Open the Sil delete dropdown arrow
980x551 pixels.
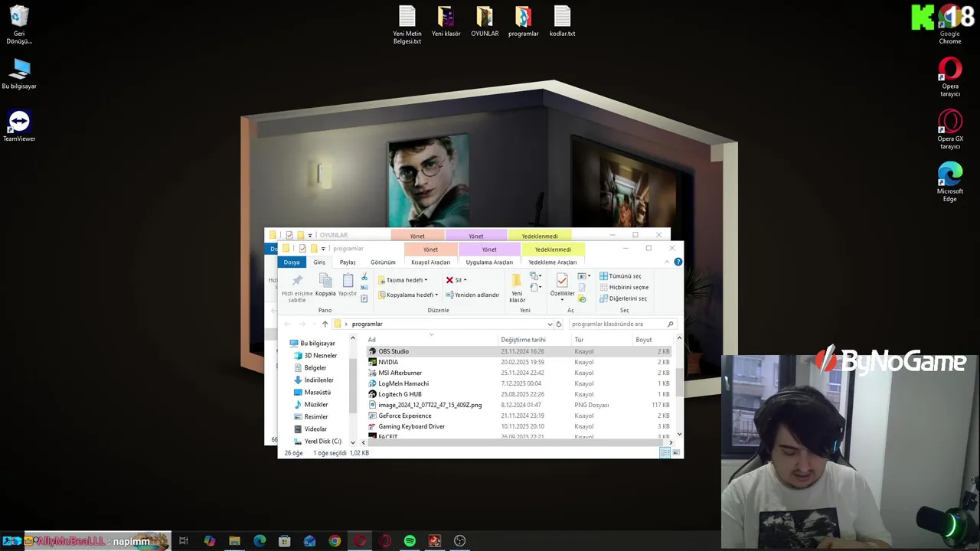pyautogui.click(x=465, y=280)
